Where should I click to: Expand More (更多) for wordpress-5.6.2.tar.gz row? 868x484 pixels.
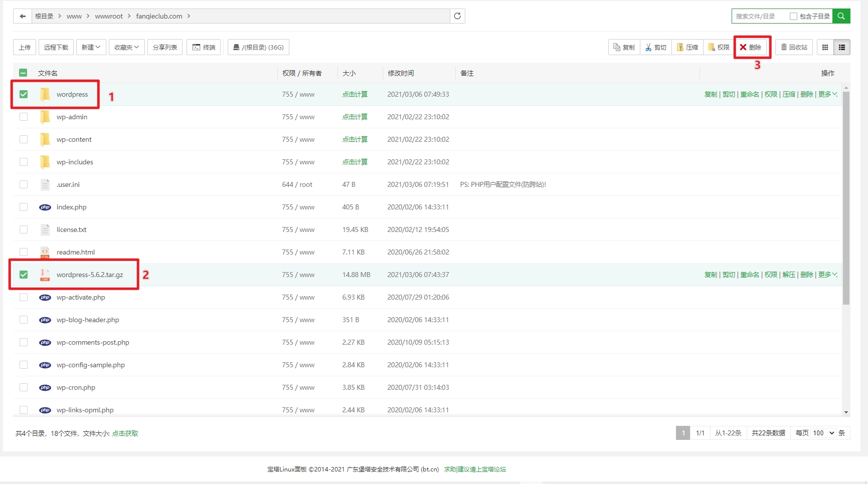click(827, 275)
